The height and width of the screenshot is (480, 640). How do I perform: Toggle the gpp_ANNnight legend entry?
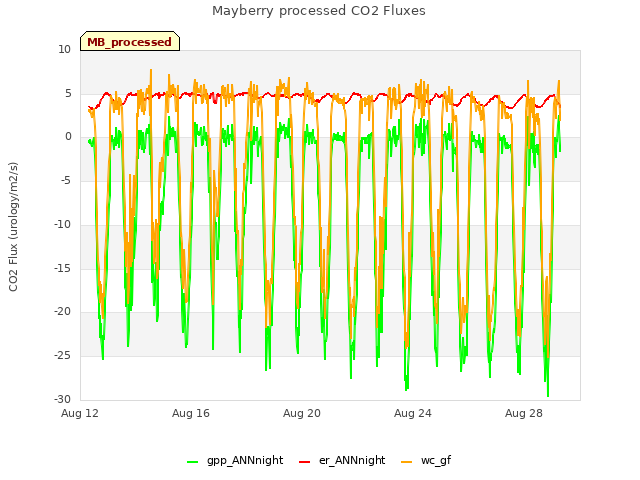click(x=235, y=460)
